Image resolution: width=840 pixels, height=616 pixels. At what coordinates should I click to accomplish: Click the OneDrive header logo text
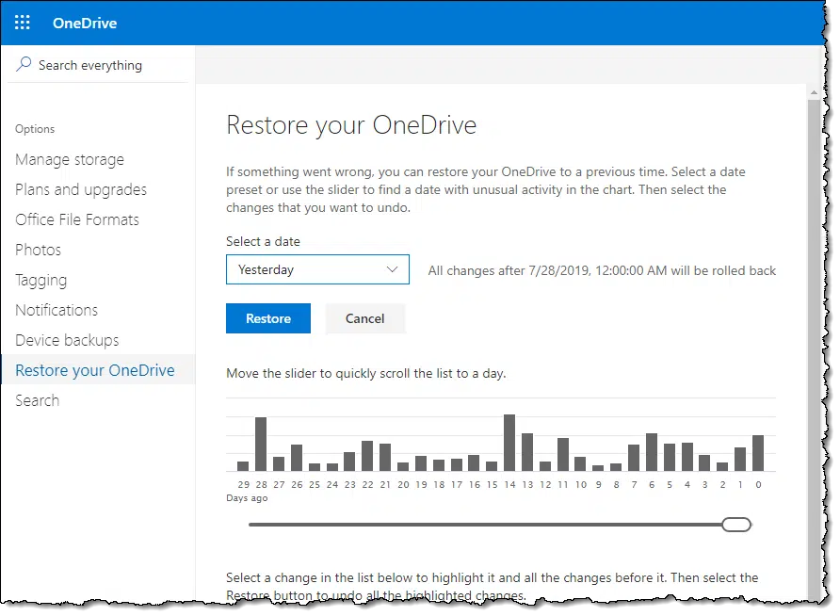[x=85, y=23]
